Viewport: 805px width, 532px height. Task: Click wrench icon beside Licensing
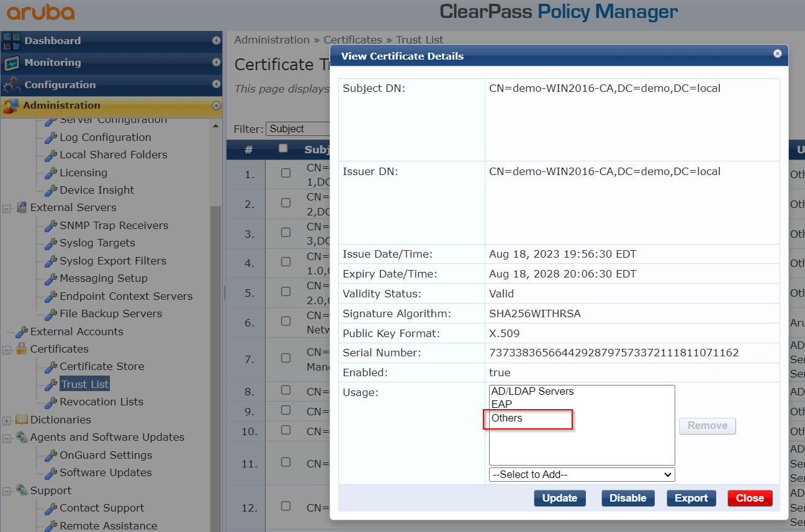[x=51, y=173]
